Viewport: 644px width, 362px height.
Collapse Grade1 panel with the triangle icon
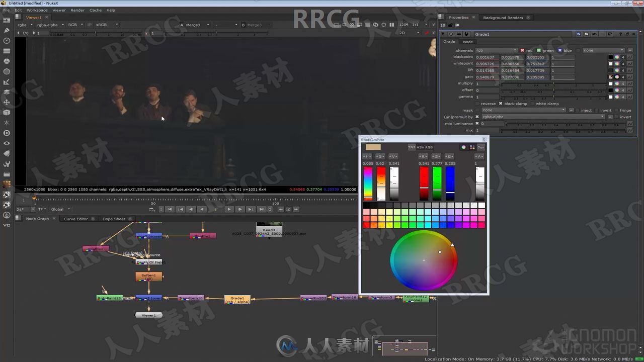443,34
